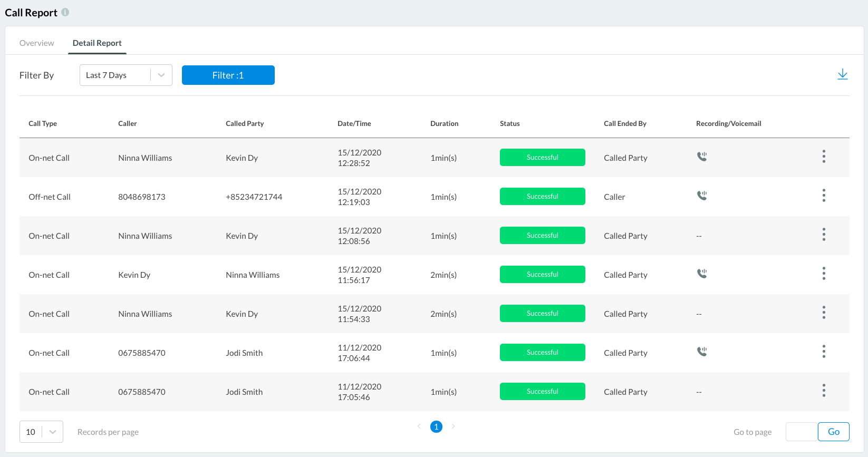The width and height of the screenshot is (868, 457).
Task: Select the Detail Report tab
Action: 97,43
